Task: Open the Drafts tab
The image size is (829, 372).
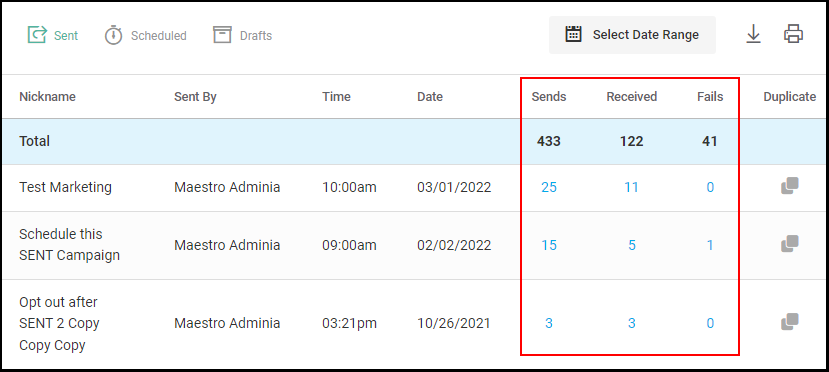Action: (243, 35)
